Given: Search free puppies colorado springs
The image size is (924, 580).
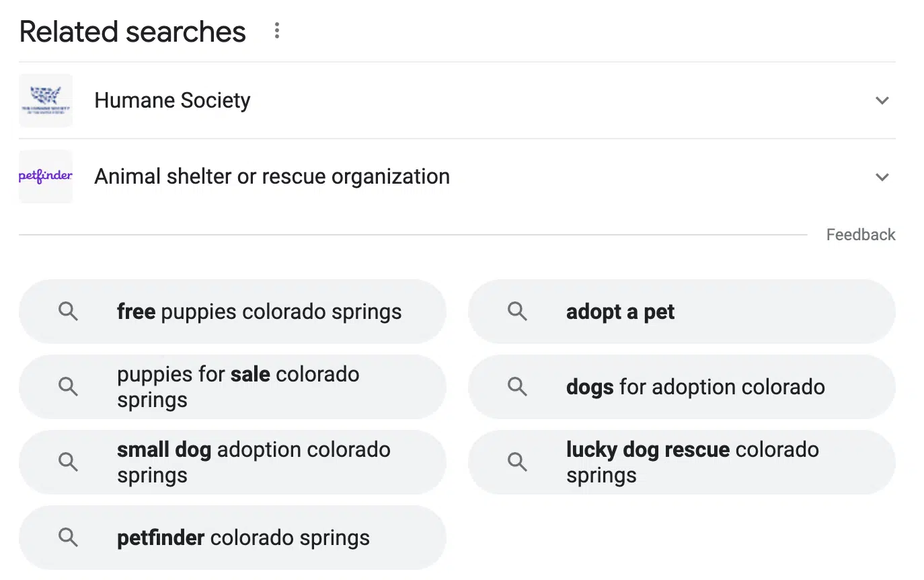Looking at the screenshot, I should (259, 312).
